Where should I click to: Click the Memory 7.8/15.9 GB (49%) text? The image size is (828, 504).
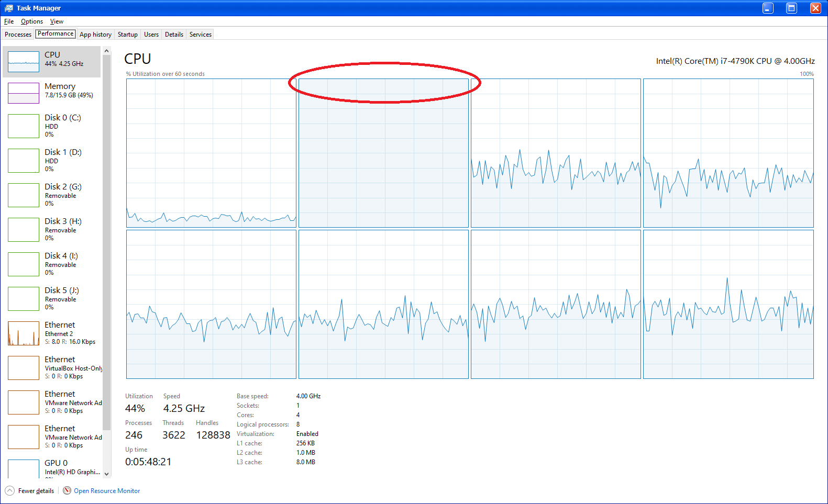click(x=69, y=95)
